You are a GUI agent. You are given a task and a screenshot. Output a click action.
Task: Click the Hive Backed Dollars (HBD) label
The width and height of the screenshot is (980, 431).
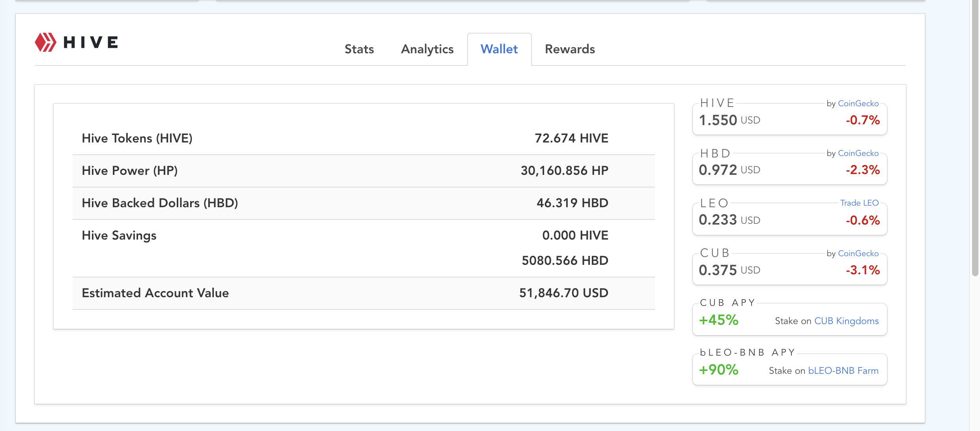(160, 203)
